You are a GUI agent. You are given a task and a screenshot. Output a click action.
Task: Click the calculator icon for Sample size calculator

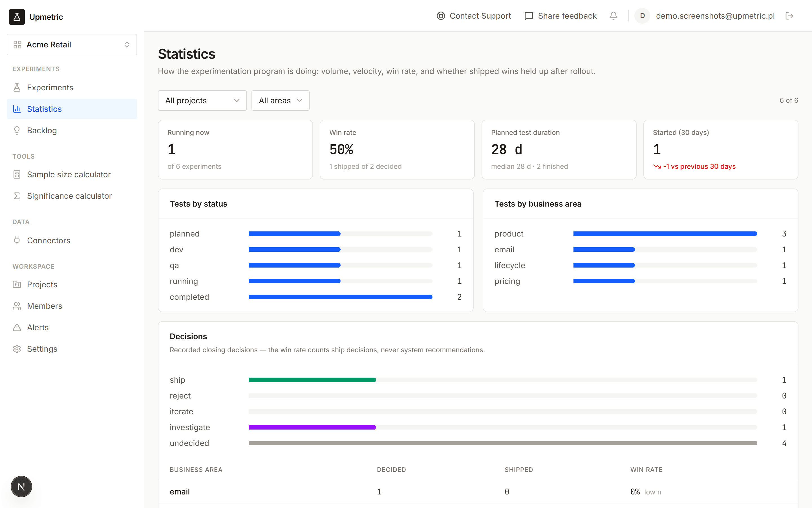tap(17, 174)
